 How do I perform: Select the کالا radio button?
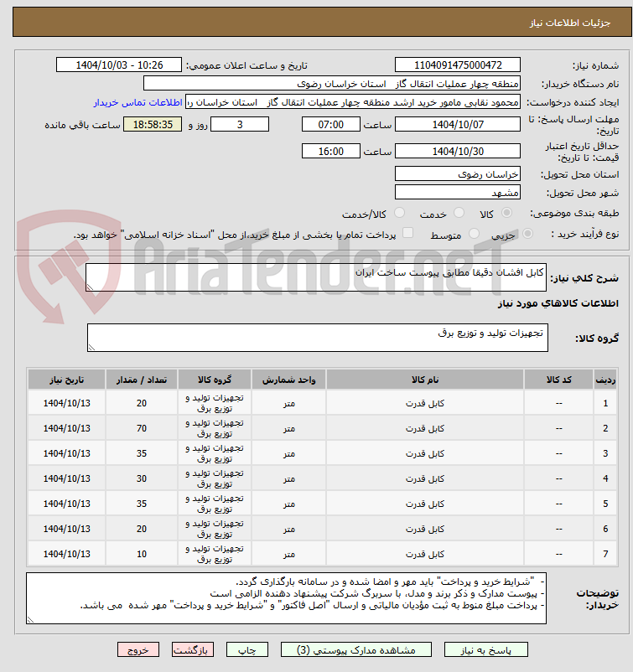[506, 213]
